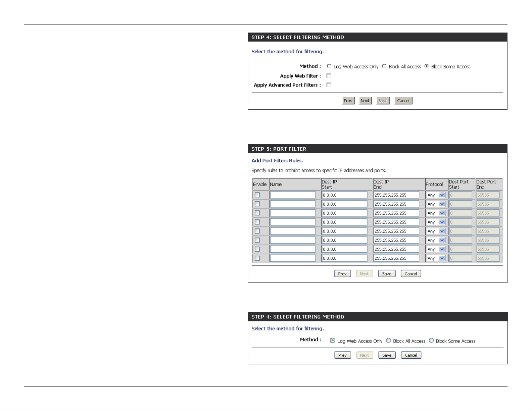Click Name field in eighth port filter row

293,258
